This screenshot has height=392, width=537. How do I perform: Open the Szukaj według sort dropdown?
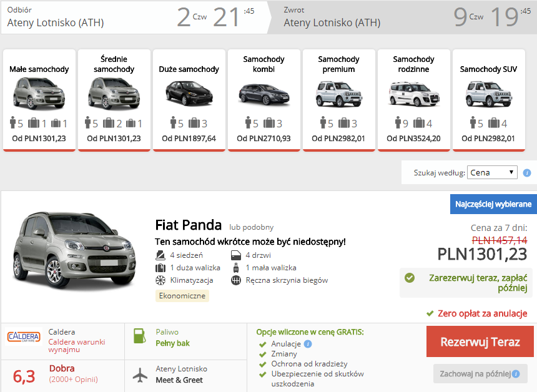click(492, 172)
